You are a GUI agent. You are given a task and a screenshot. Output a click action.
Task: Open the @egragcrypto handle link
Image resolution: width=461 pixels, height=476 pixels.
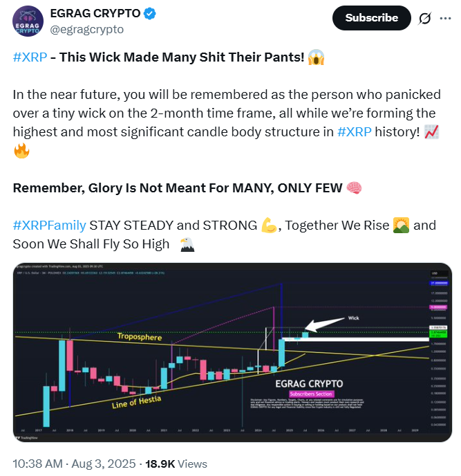coord(86,29)
